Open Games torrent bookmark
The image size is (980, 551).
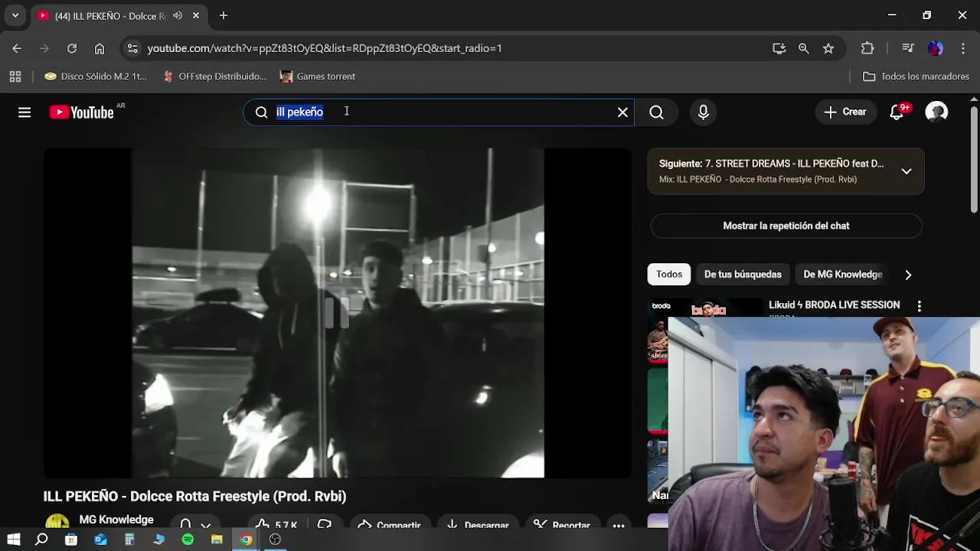(x=318, y=77)
